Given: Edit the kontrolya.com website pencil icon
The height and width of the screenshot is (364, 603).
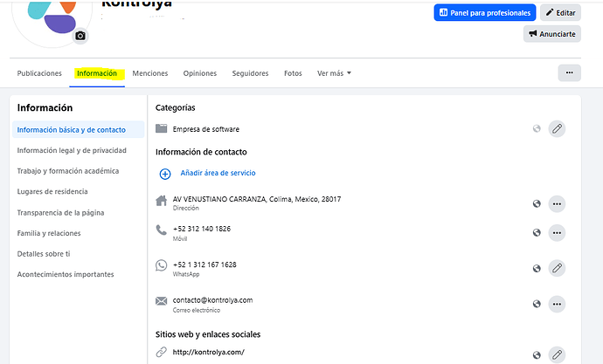Looking at the screenshot, I should point(557,354).
